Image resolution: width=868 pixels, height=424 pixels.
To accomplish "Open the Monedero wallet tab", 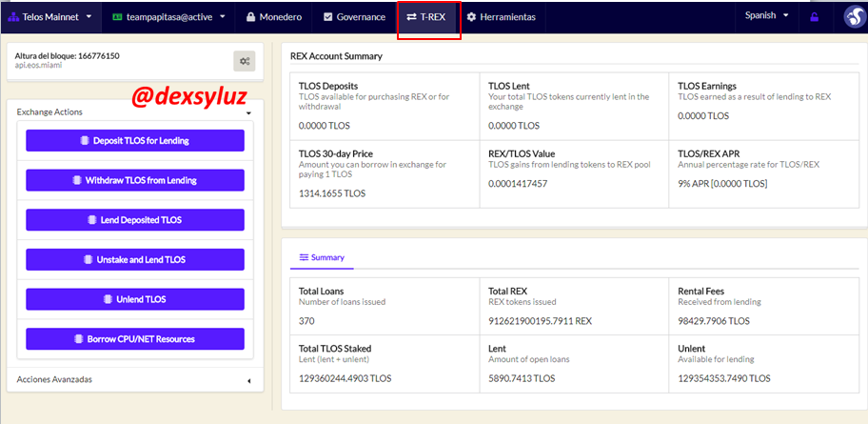I will click(x=273, y=17).
